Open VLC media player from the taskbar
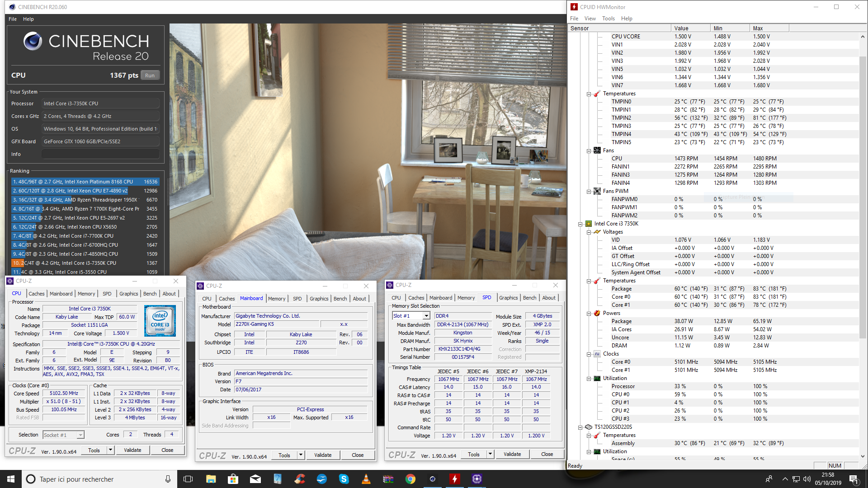The height and width of the screenshot is (488, 868). click(366, 479)
